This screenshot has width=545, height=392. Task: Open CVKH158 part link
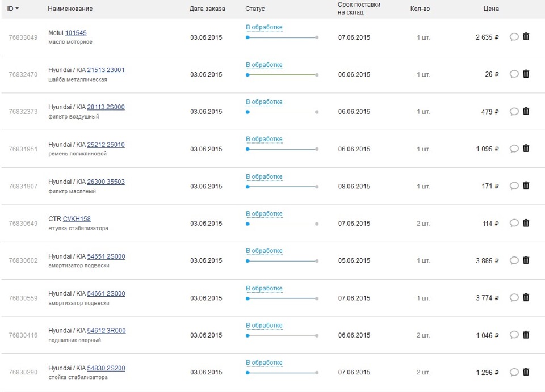point(77,219)
